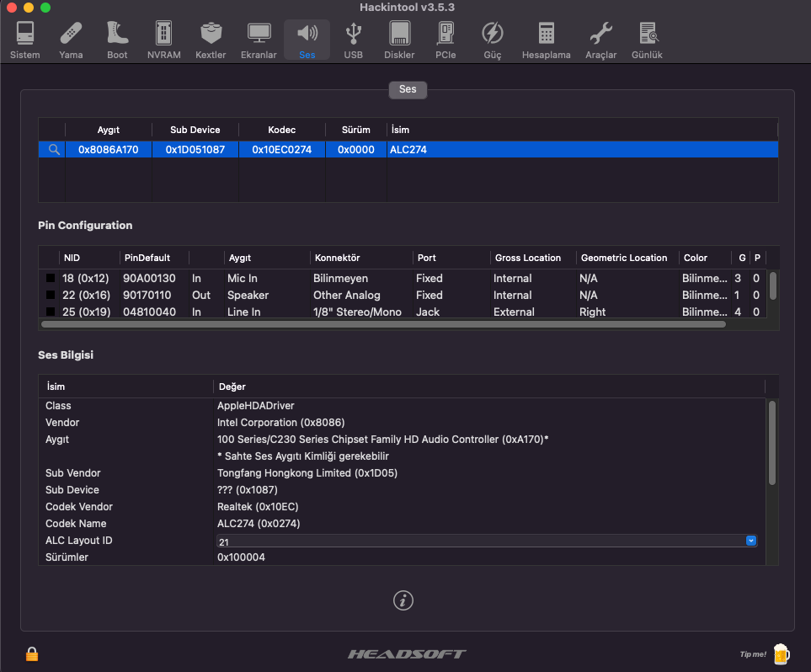Open the Sistem toolbar section
Viewport: 811px width, 672px height.
24,40
